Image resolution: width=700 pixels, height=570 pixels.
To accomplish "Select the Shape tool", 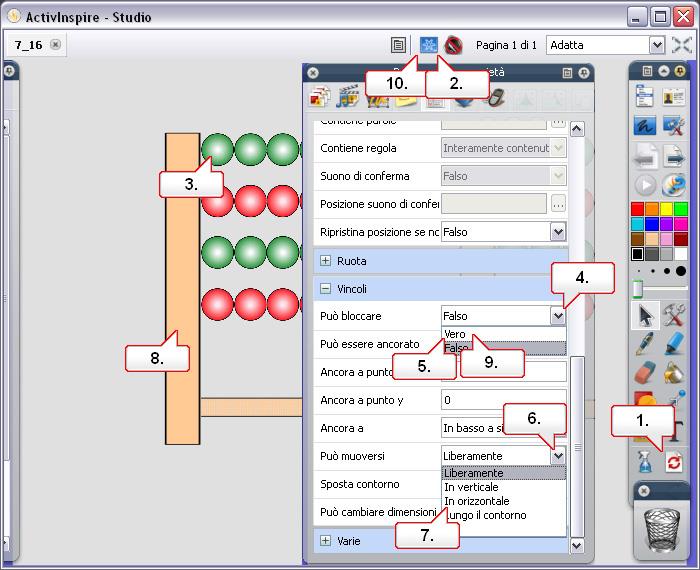I will [x=644, y=398].
